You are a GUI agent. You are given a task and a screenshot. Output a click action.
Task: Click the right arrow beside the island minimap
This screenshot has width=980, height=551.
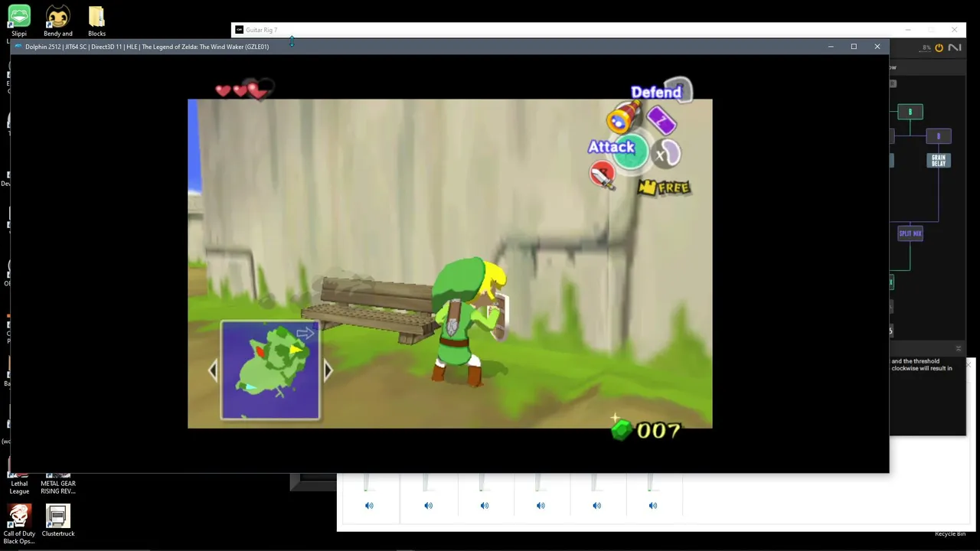328,371
